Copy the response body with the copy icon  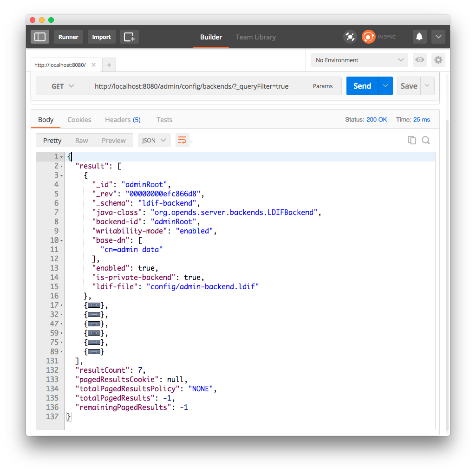point(412,140)
